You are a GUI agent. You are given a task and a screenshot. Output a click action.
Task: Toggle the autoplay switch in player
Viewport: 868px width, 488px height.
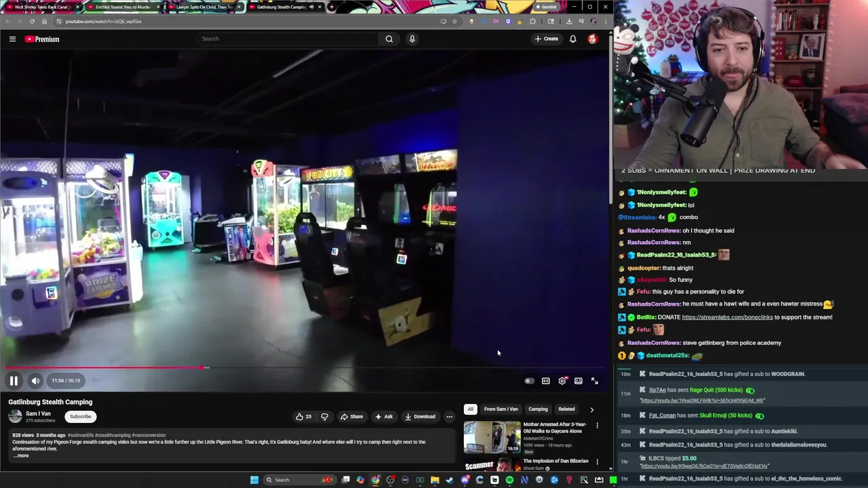(529, 381)
